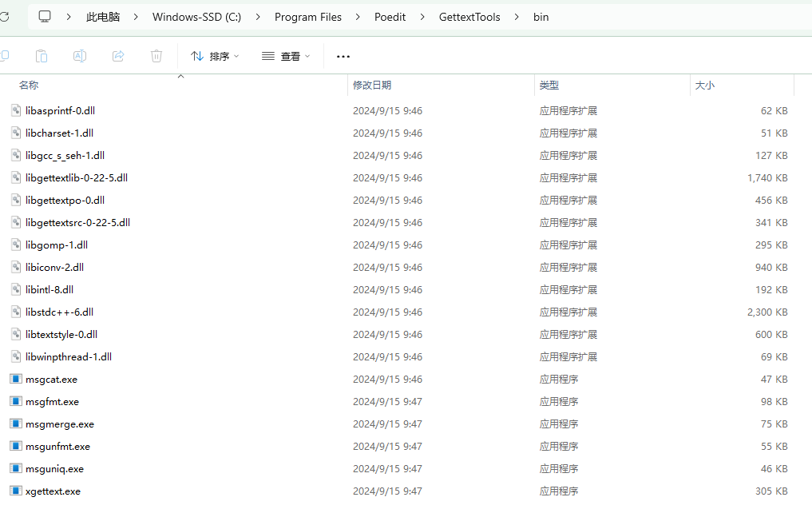Click the date 2024/9/15 9:47 for msguniq.exe
Image resolution: width=812 pixels, height=517 pixels.
[x=387, y=469]
